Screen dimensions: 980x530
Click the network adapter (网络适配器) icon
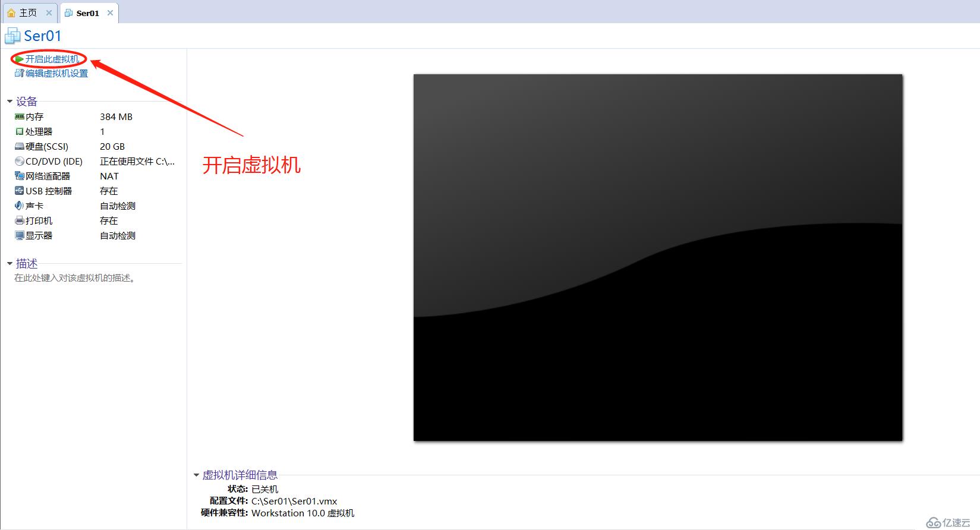coord(20,176)
